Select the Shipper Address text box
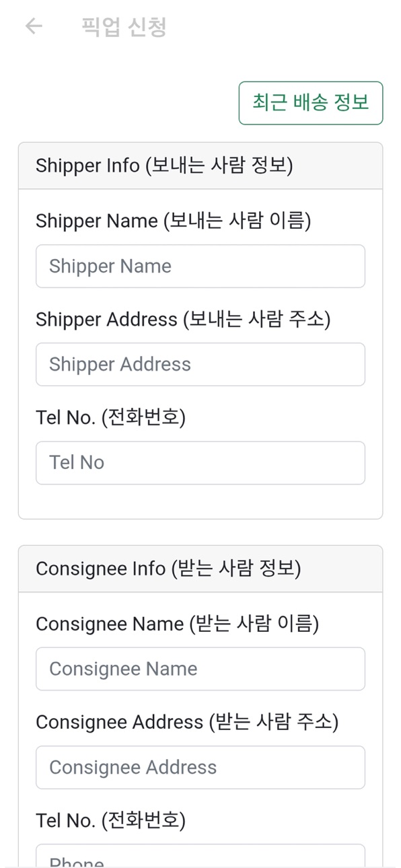The height and width of the screenshot is (868, 401). (x=200, y=365)
